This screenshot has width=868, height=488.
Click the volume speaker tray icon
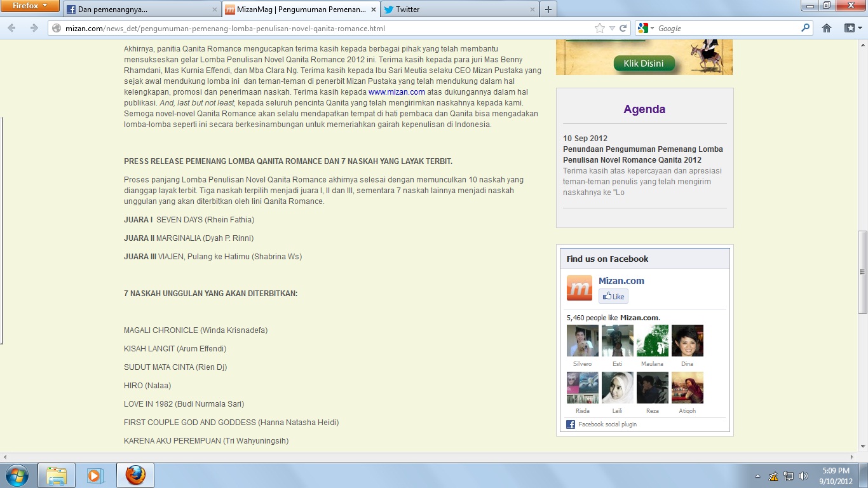coord(804,476)
